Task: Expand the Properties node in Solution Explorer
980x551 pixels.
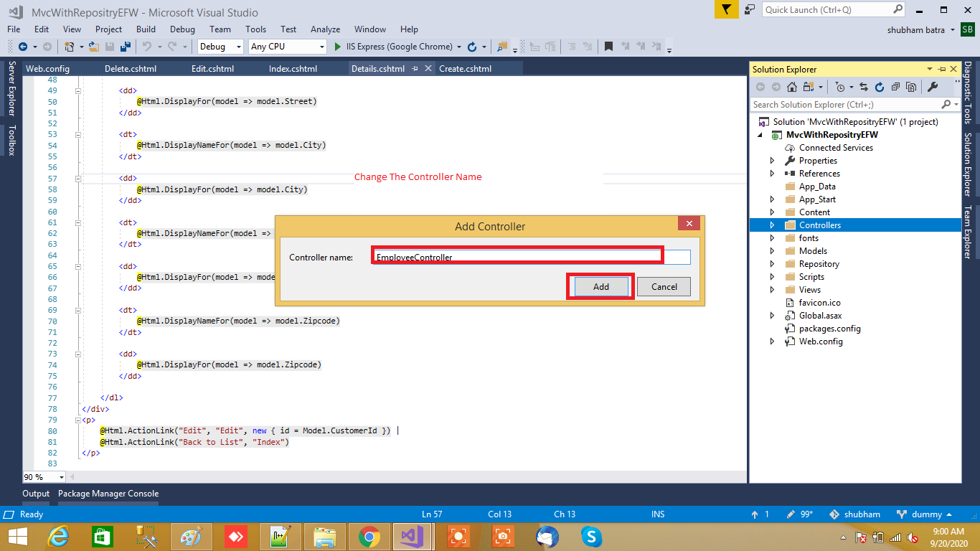Action: (x=772, y=161)
